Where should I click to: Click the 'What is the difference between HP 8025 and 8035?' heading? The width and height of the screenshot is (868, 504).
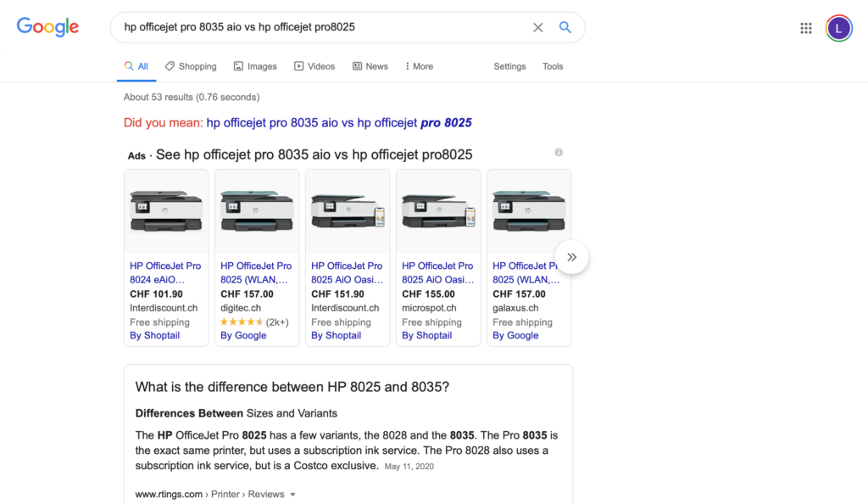292,387
